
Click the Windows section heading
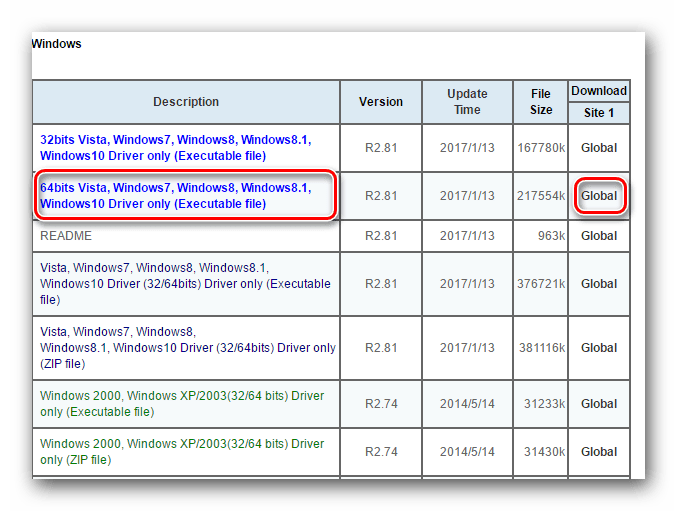pyautogui.click(x=57, y=44)
